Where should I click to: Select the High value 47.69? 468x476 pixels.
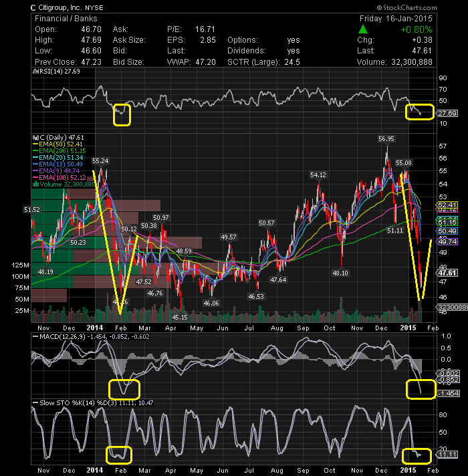[91, 40]
